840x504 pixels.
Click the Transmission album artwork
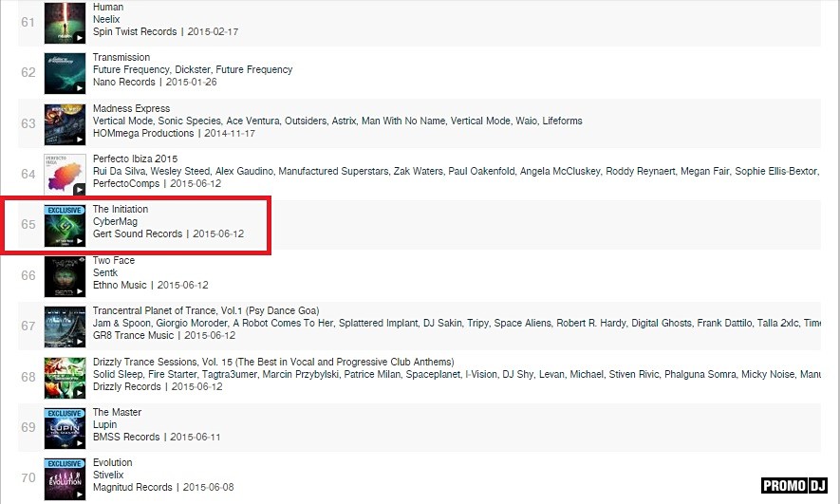point(65,72)
